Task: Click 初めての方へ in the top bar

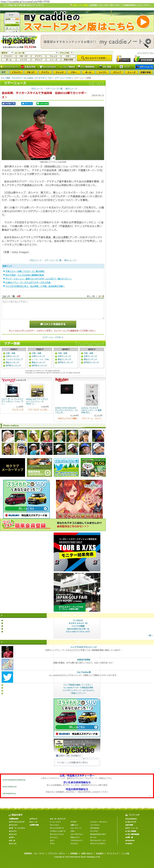Action: click(115, 5)
